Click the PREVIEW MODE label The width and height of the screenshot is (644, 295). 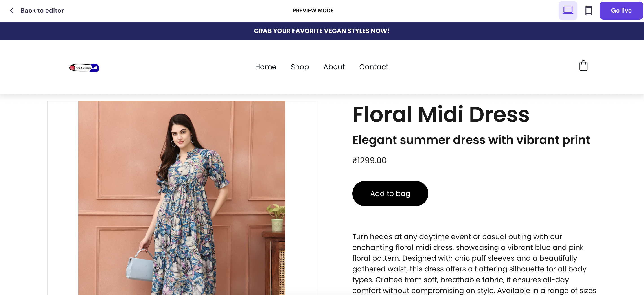click(x=313, y=11)
